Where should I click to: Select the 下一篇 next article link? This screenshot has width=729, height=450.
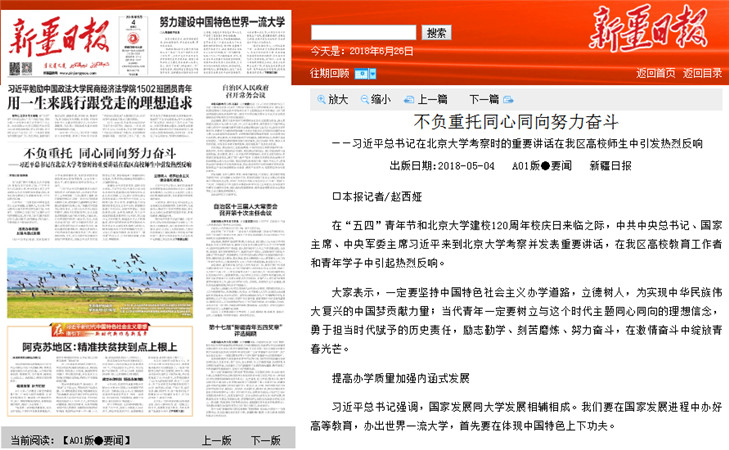(x=484, y=99)
